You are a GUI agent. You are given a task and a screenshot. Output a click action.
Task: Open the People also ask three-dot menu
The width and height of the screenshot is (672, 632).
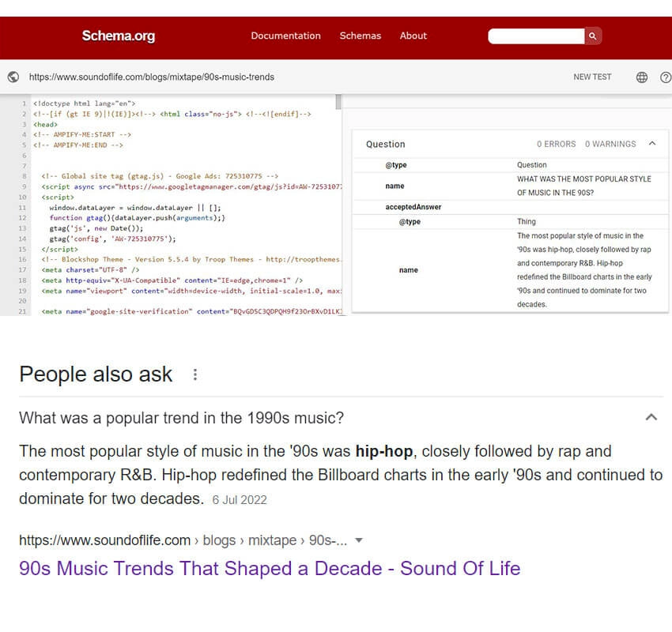(195, 374)
